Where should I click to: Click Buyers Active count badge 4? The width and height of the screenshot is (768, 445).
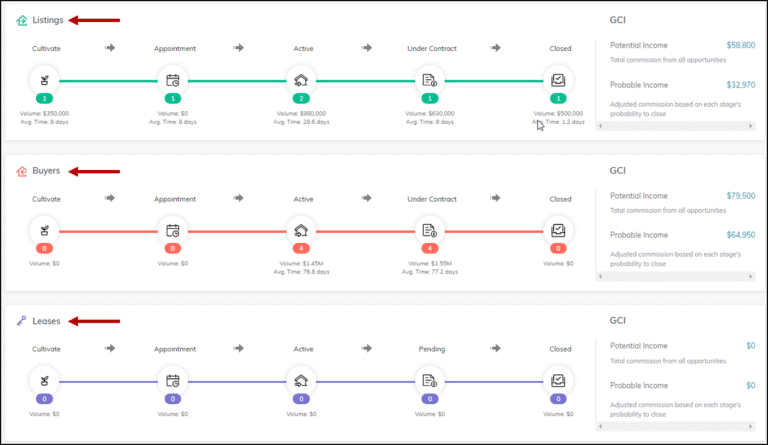tap(301, 249)
